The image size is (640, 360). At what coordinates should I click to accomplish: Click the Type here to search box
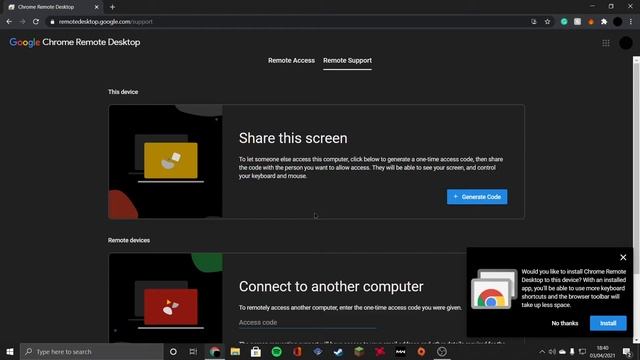pos(92,351)
